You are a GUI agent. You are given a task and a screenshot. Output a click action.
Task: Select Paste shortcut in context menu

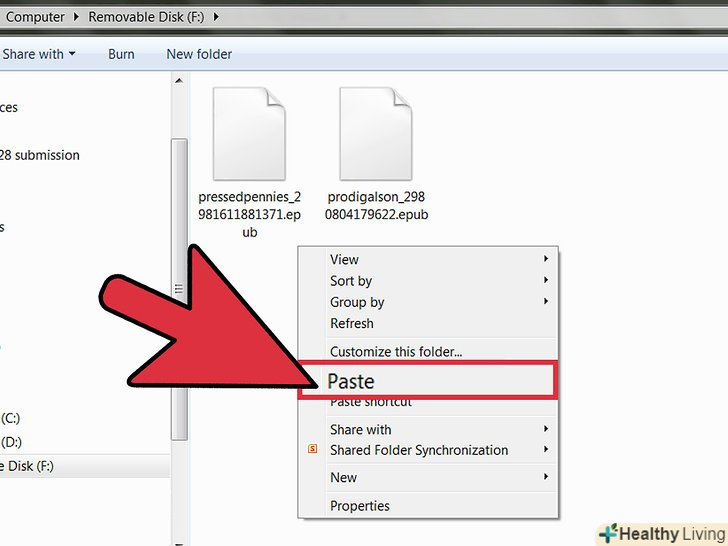371,402
